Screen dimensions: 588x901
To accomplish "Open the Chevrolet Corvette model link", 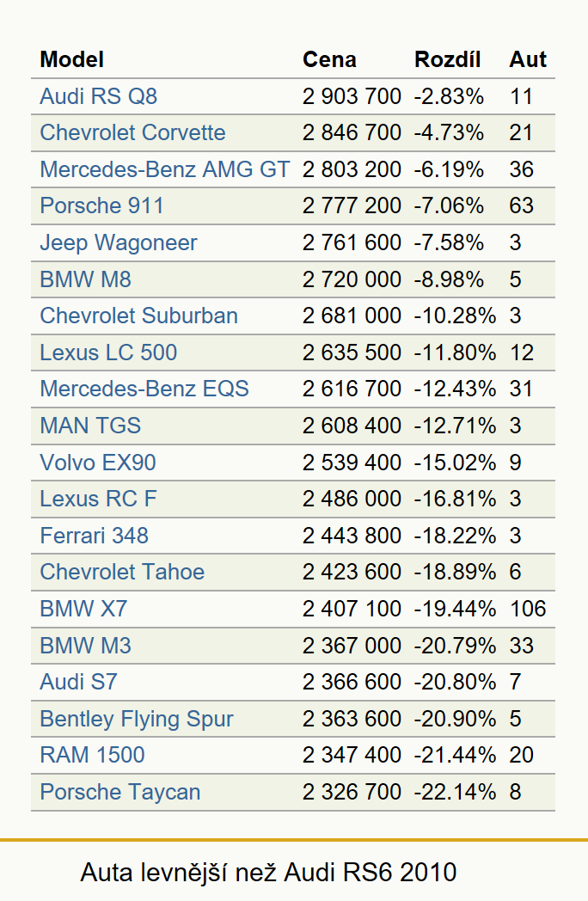I will point(132,132).
